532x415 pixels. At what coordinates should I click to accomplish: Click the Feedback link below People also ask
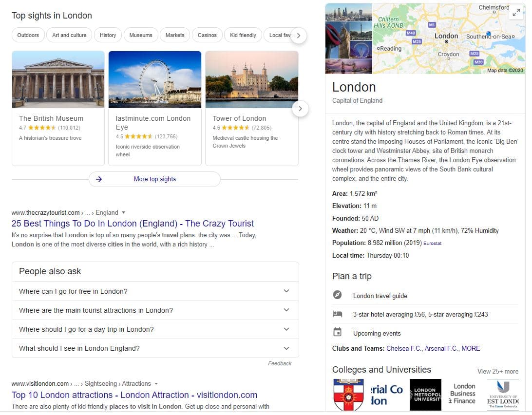click(x=280, y=363)
